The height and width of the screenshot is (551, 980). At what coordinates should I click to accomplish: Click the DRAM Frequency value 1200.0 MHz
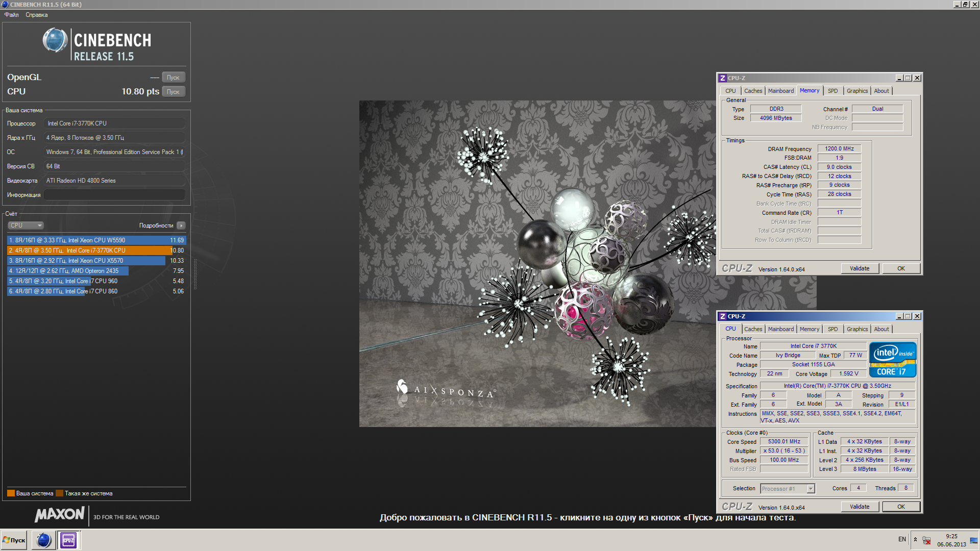pos(839,148)
